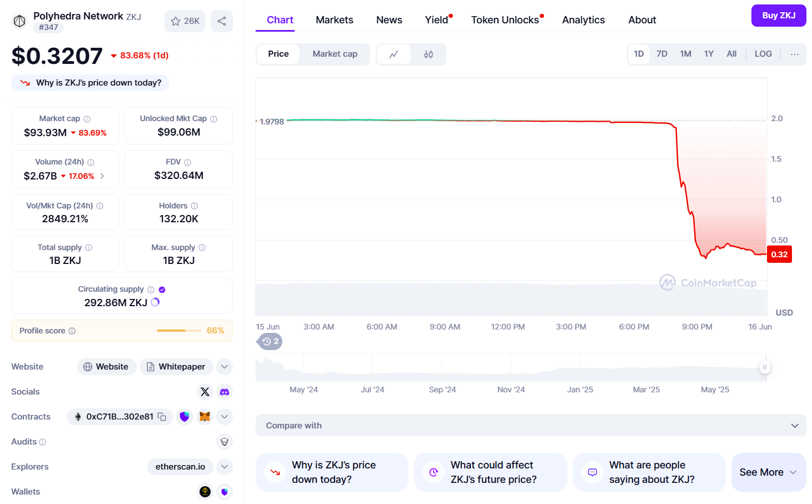
Task: Share the Polyhedra Network page
Action: click(221, 20)
